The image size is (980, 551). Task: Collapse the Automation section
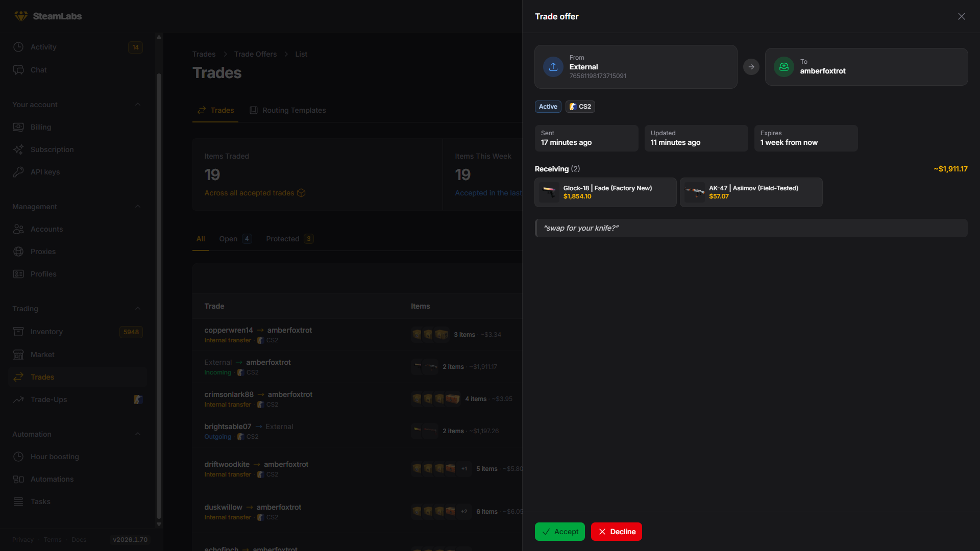137,434
